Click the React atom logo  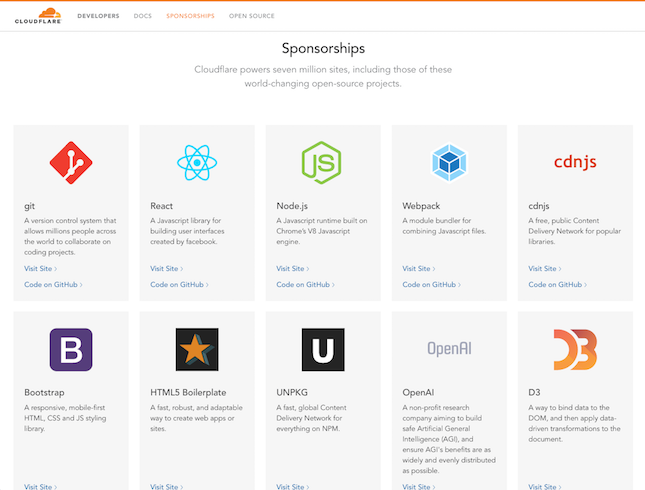[x=197, y=163]
